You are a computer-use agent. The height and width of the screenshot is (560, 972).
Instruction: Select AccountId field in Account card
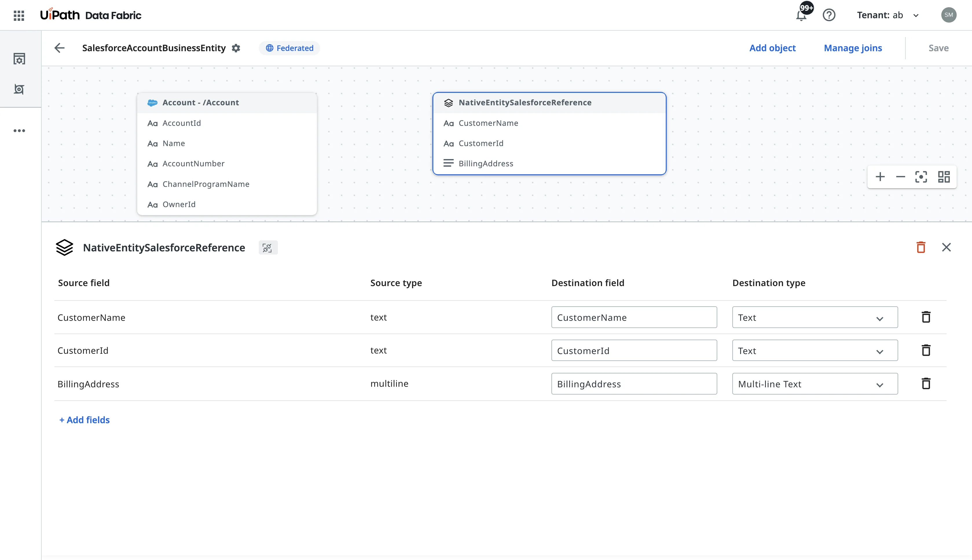pyautogui.click(x=227, y=123)
